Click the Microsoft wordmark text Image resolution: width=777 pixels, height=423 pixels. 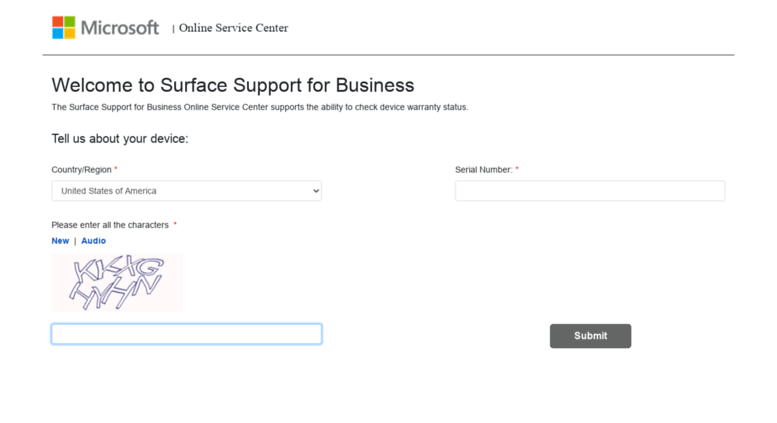tap(119, 28)
